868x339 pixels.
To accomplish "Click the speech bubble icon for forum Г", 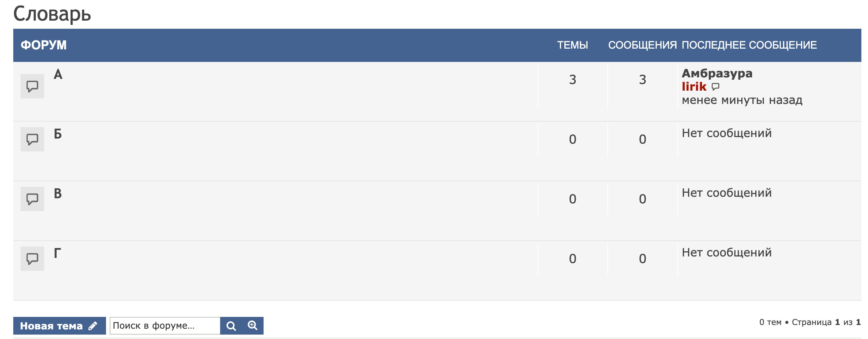I will click(32, 259).
